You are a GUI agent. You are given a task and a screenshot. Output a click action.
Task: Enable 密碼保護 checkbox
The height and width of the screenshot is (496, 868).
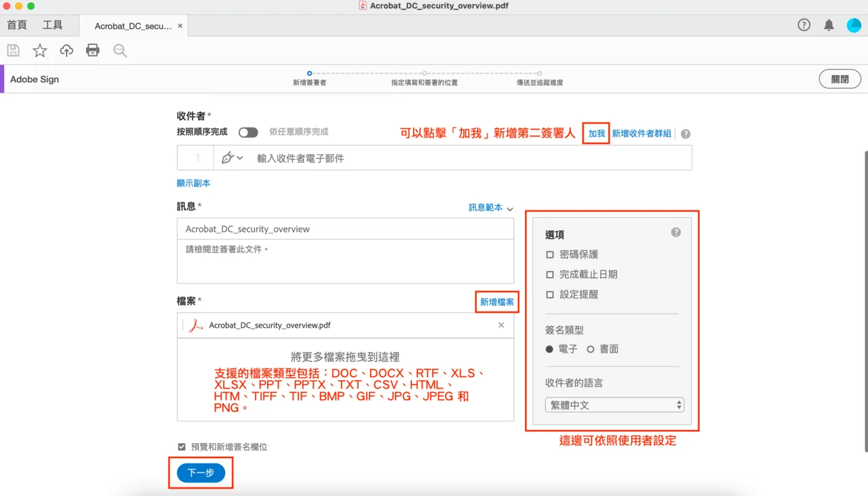[x=550, y=254]
